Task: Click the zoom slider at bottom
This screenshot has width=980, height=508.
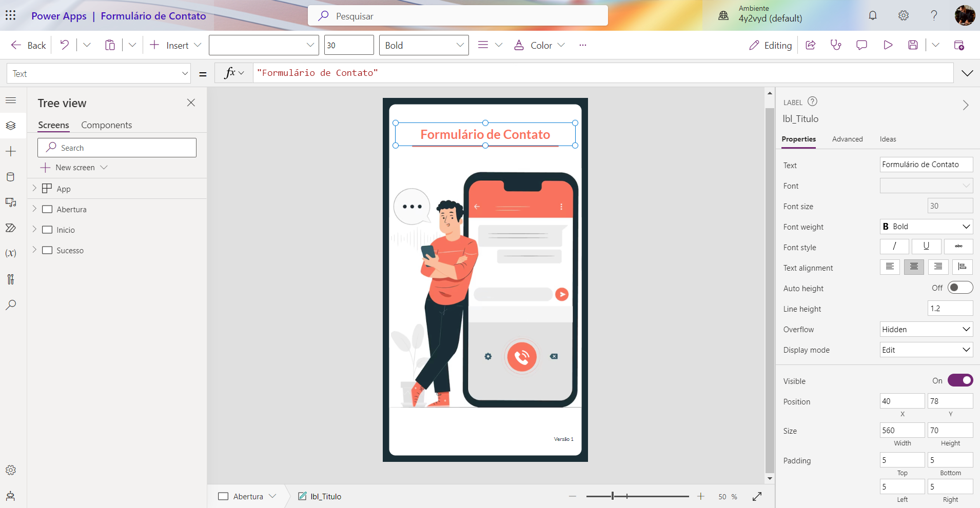Action: pos(637,496)
